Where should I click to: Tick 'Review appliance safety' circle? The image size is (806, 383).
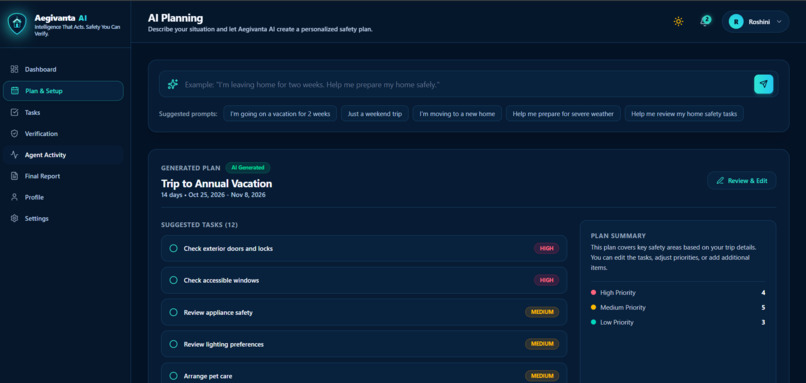point(173,312)
